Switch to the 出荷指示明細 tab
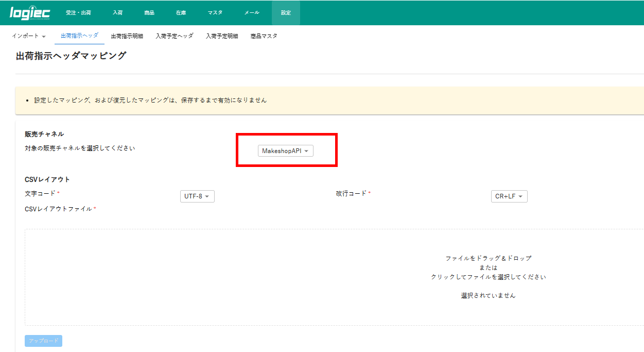Screen dimensions: 644x352 [x=127, y=36]
